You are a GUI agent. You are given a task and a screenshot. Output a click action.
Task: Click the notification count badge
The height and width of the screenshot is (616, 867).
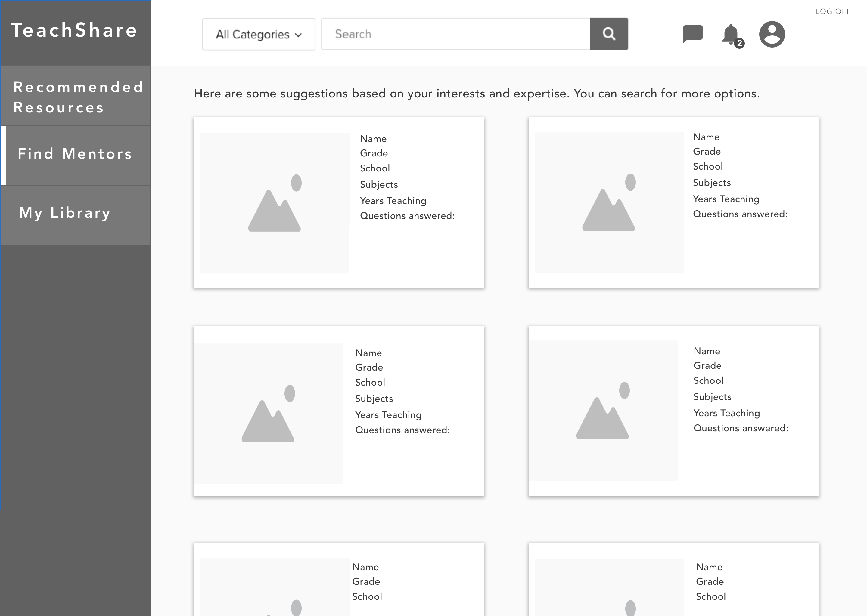[739, 43]
